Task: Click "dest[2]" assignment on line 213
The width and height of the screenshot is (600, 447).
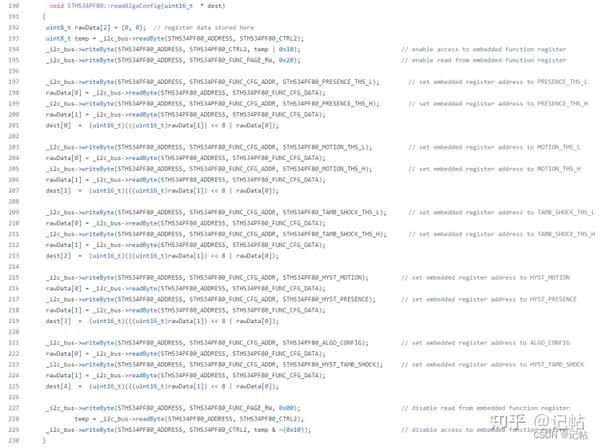Action: 58,256
